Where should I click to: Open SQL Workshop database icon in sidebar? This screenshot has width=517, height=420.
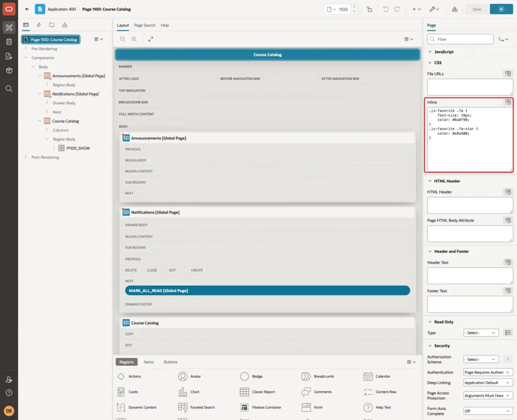(x=9, y=42)
